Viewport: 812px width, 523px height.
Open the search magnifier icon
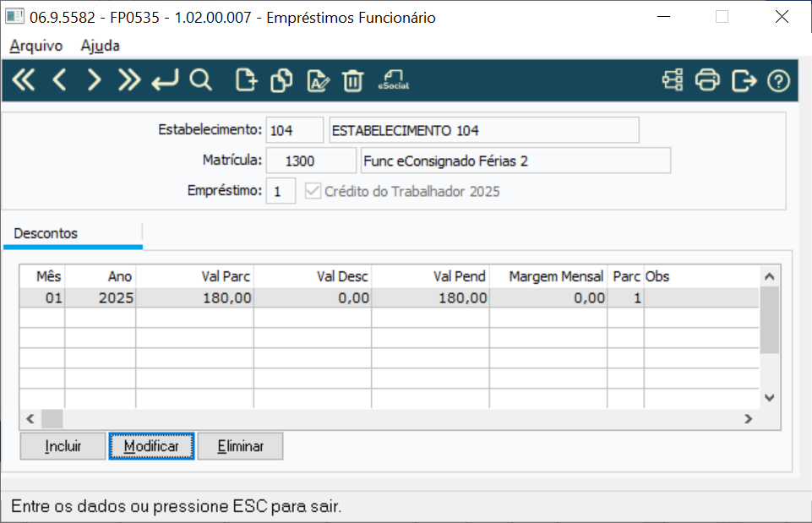200,80
